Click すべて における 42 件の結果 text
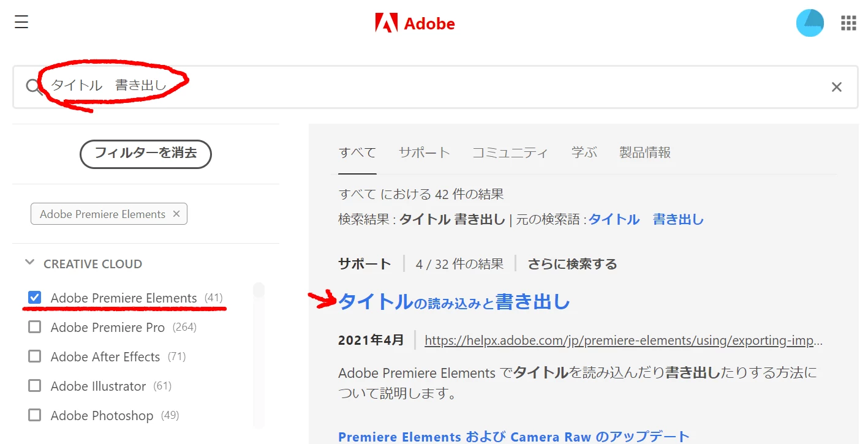Screen dimensions: 868x444 421,194
